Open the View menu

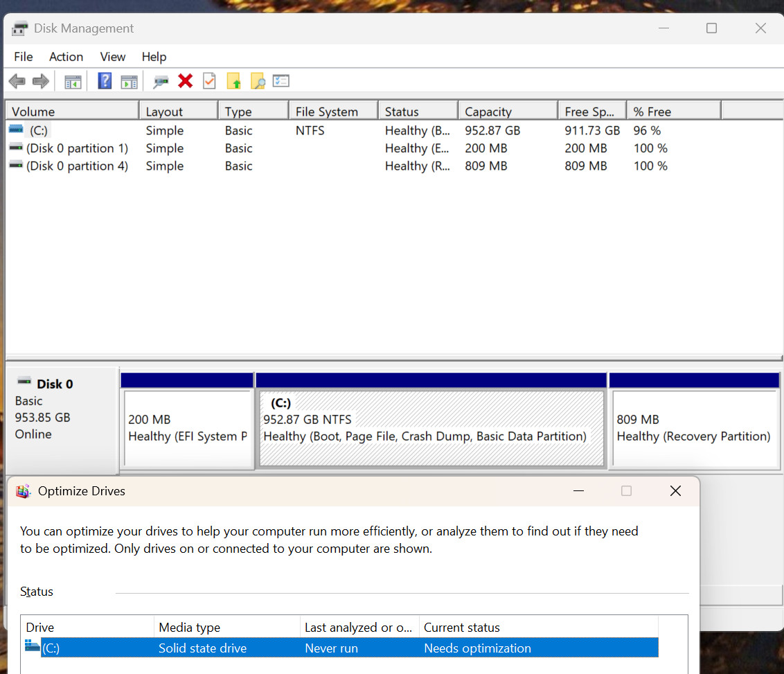[112, 57]
